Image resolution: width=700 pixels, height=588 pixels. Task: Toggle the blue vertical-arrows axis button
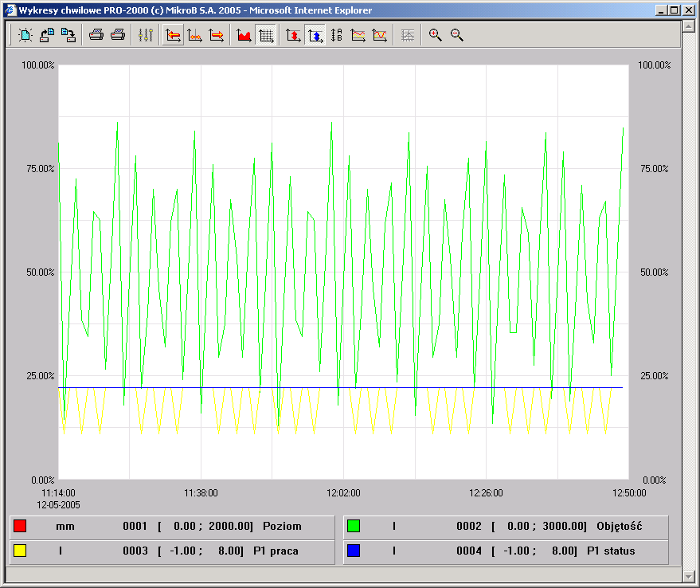(x=315, y=35)
